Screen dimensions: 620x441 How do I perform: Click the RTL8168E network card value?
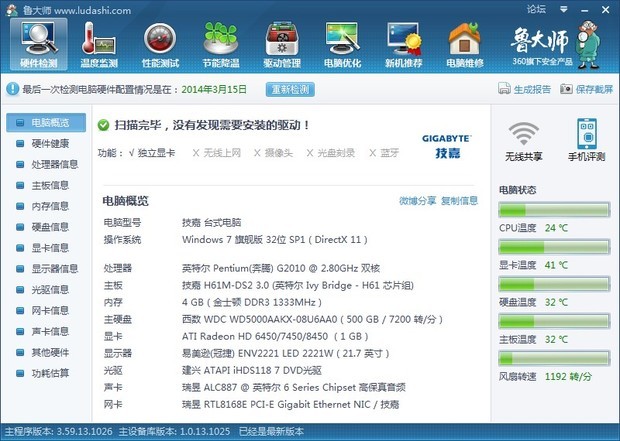[291, 405]
